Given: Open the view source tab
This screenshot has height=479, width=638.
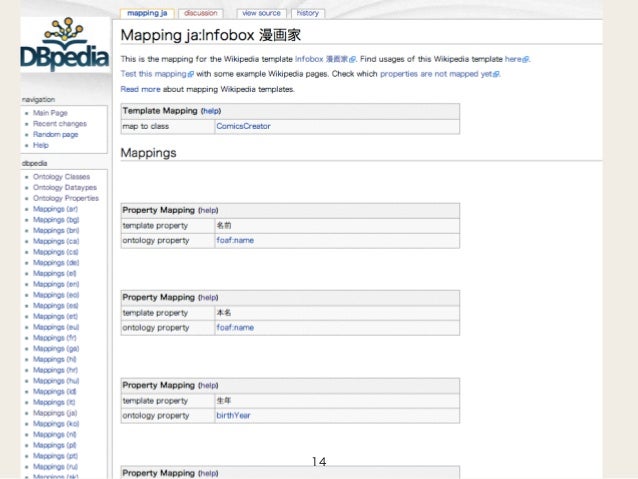Looking at the screenshot, I should click(262, 13).
